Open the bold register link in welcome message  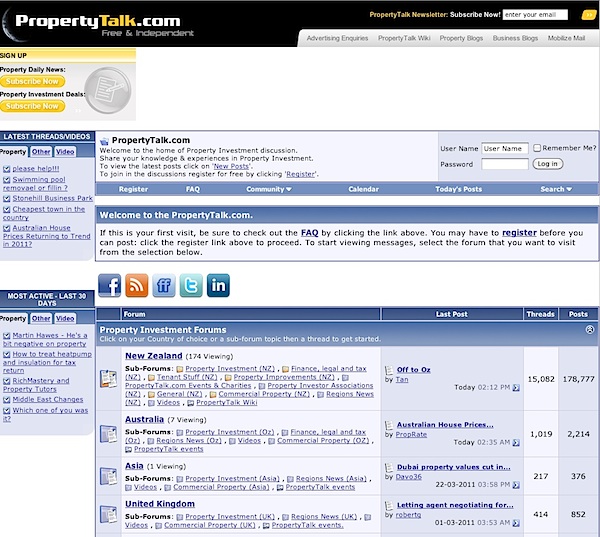[519, 233]
